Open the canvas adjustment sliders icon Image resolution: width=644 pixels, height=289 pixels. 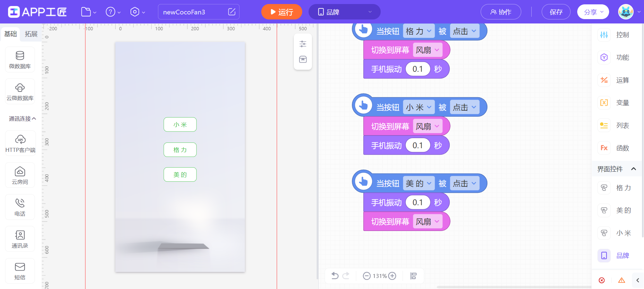point(303,44)
